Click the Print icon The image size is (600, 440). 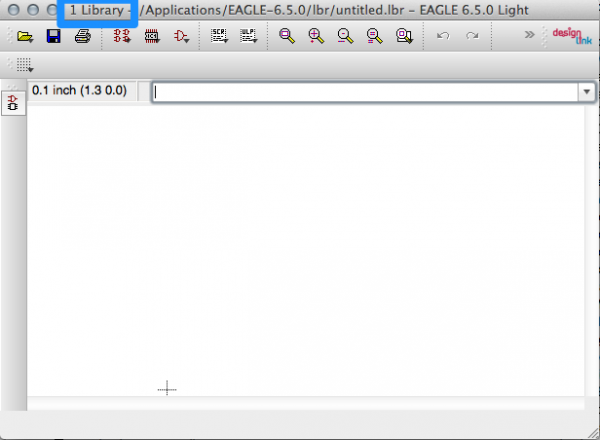[82, 36]
